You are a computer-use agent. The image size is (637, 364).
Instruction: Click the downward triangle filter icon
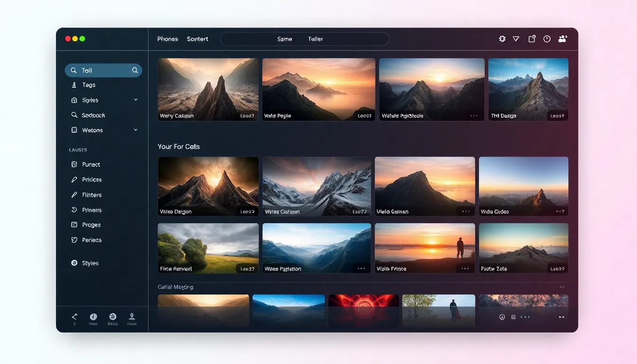pos(516,39)
